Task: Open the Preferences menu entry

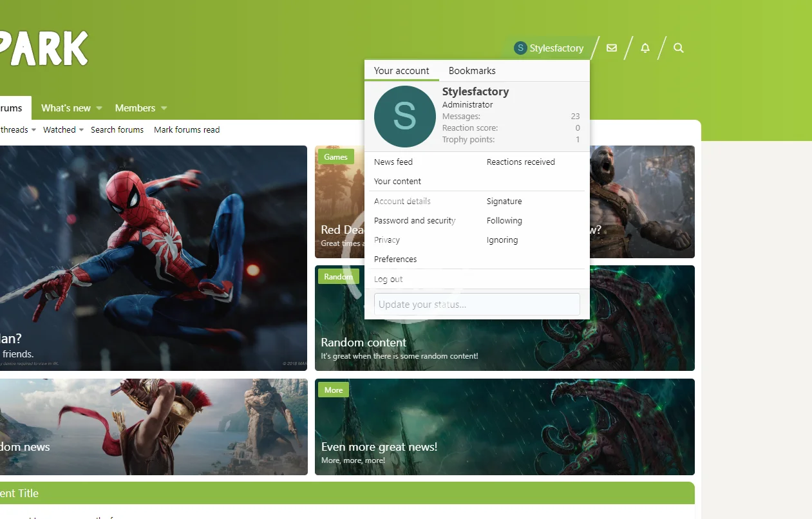Action: click(395, 259)
